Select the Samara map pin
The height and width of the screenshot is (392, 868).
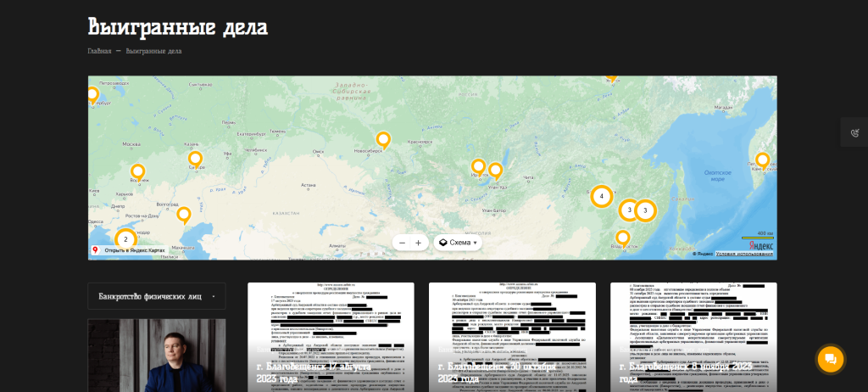click(195, 158)
